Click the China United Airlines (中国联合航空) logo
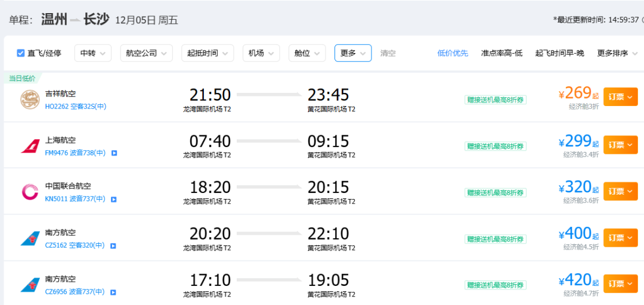Image resolution: width=644 pixels, height=305 pixels. 30,192
